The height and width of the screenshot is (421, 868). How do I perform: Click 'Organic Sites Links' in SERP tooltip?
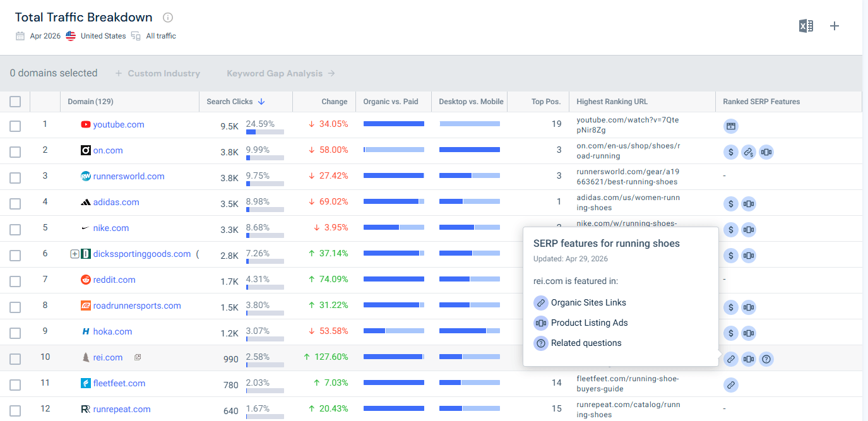tap(588, 302)
